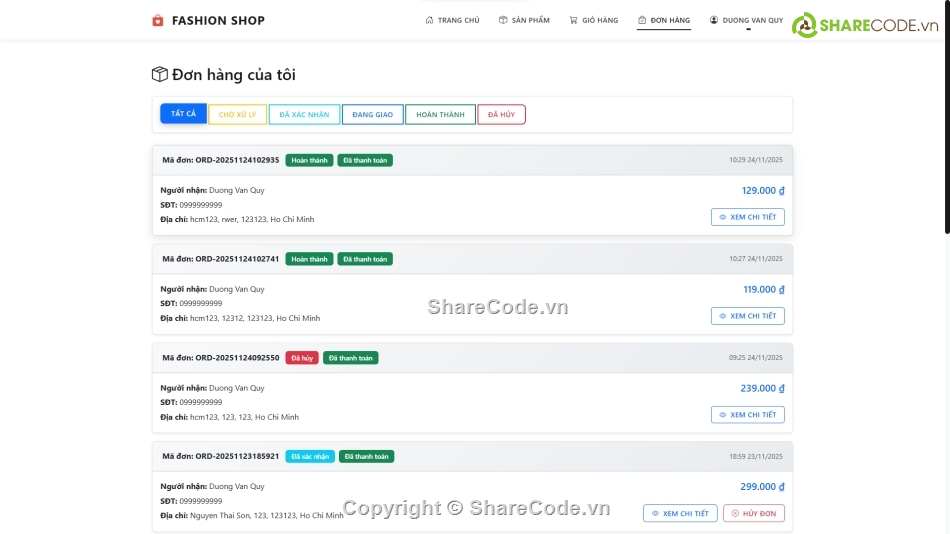Click the X circle icon on Hủy Đơn
This screenshot has width=950, height=534.
735,513
